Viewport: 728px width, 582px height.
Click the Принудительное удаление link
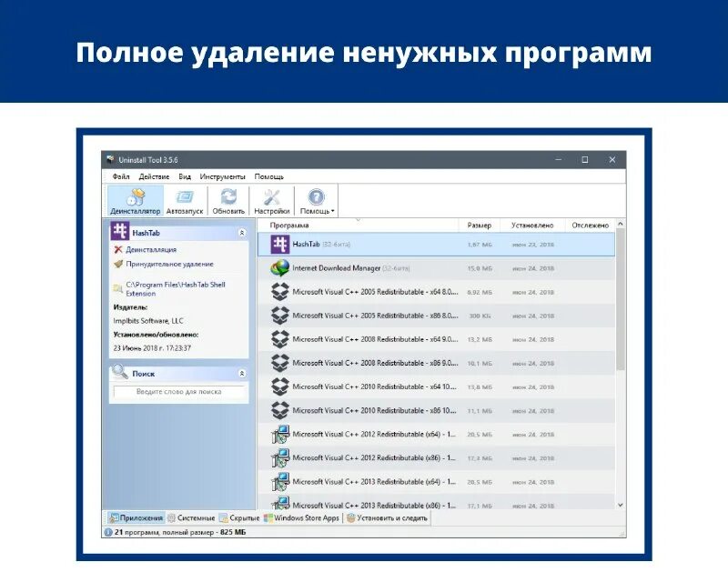[169, 264]
